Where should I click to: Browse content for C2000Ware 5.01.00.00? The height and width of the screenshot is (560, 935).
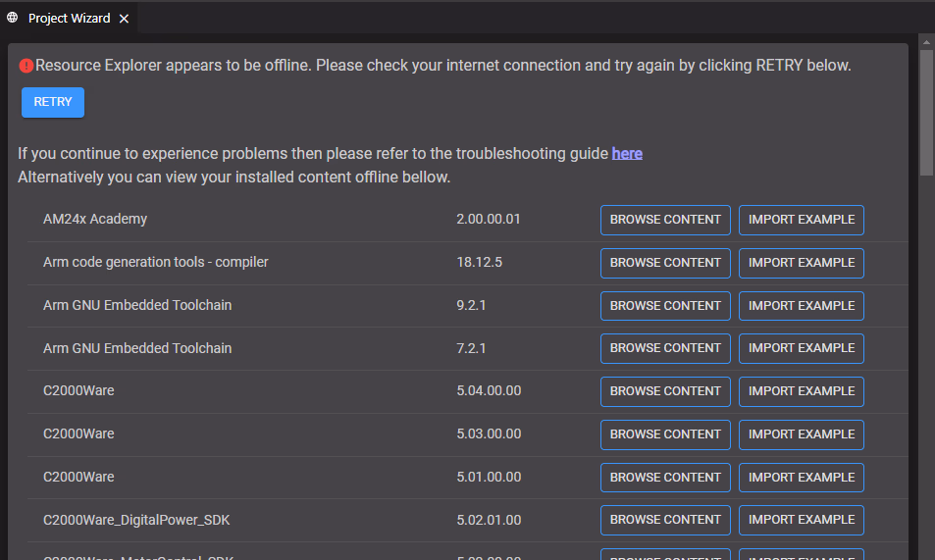point(665,478)
